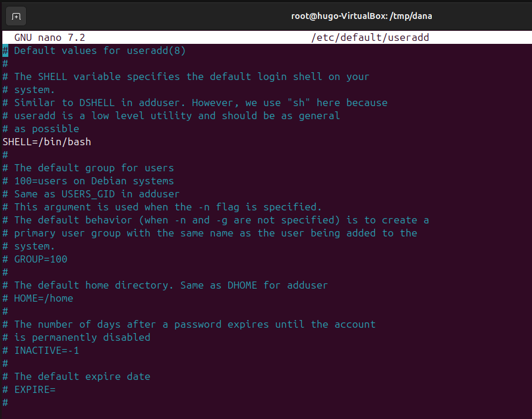This screenshot has height=419, width=532.
Task: Click the word bash in the SHELL setting
Action: pyautogui.click(x=79, y=142)
